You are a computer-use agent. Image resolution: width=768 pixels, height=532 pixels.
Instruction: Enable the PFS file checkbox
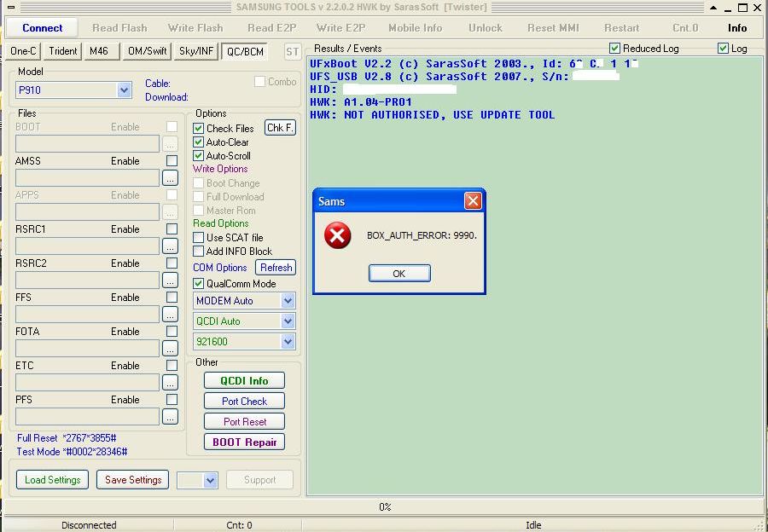(x=172, y=399)
